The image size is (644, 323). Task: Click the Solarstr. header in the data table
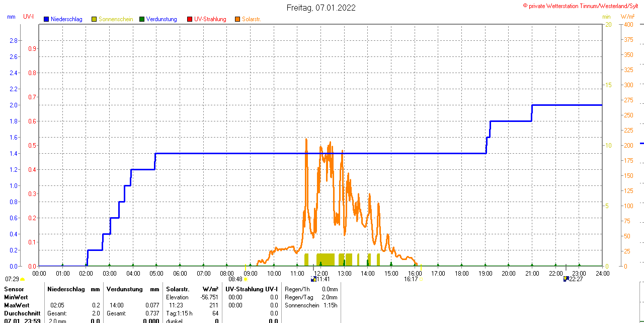[178, 289]
